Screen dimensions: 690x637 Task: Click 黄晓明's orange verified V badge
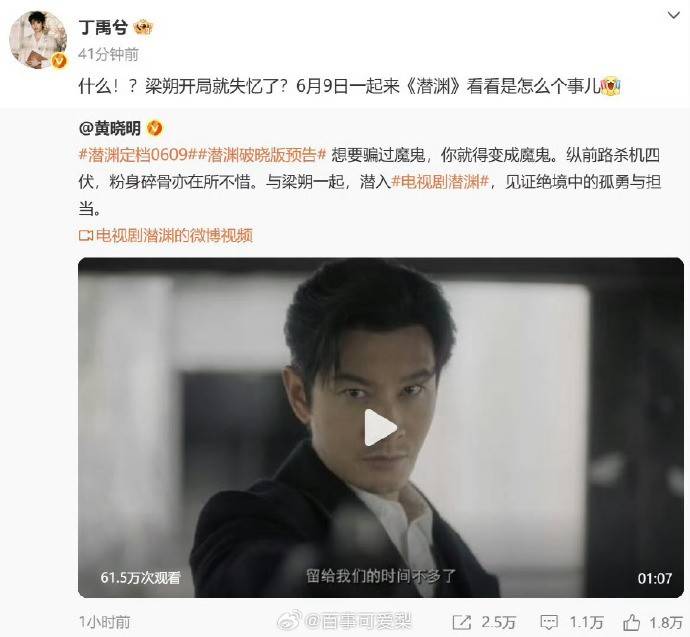coord(154,128)
